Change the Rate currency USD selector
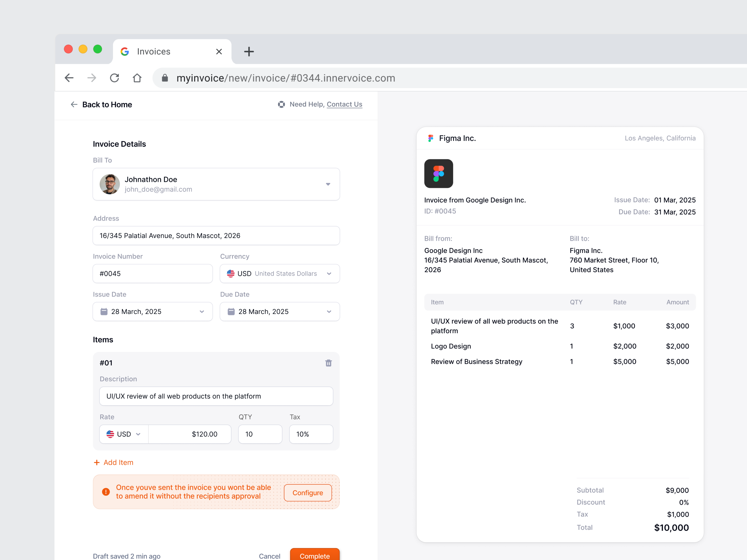747x560 pixels. (124, 434)
